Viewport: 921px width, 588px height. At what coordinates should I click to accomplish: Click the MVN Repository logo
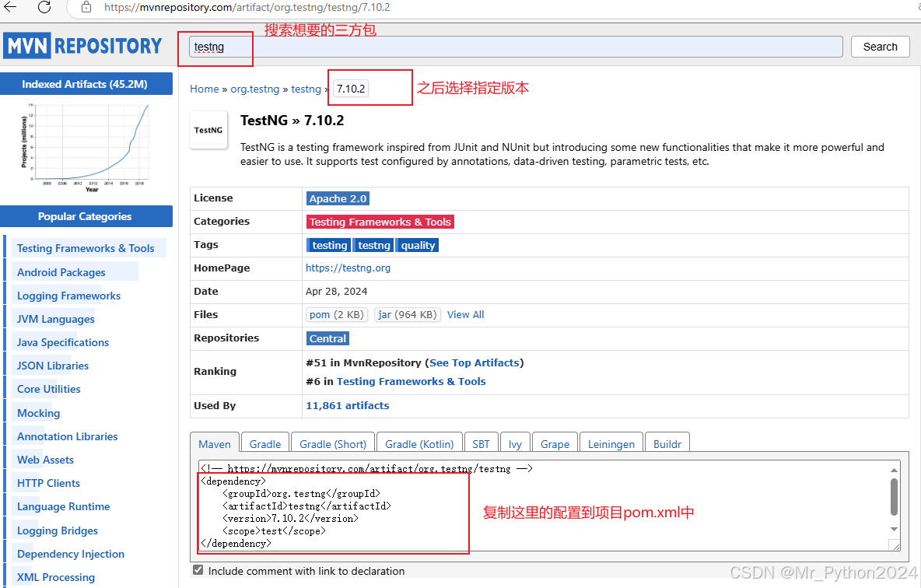coord(82,46)
